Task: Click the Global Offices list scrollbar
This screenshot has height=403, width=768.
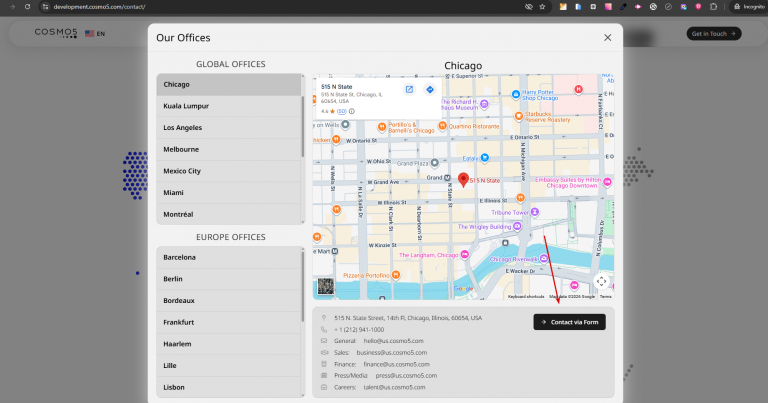Action: point(303,126)
